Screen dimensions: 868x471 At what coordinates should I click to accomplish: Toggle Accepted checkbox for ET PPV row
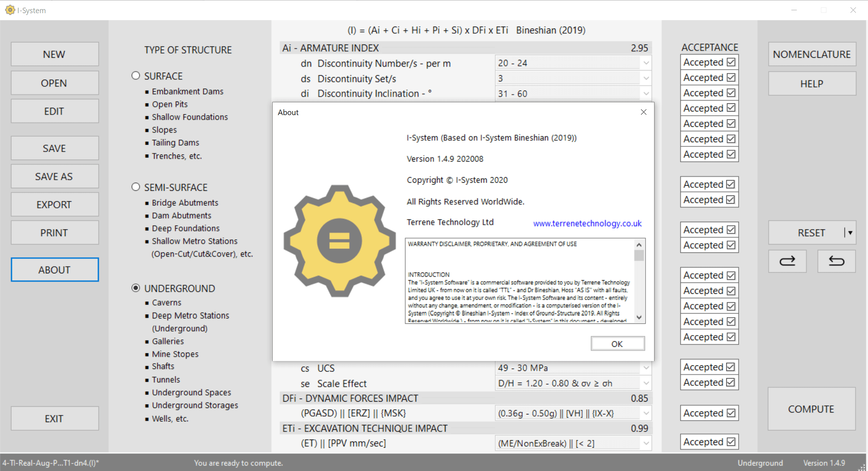(731, 442)
